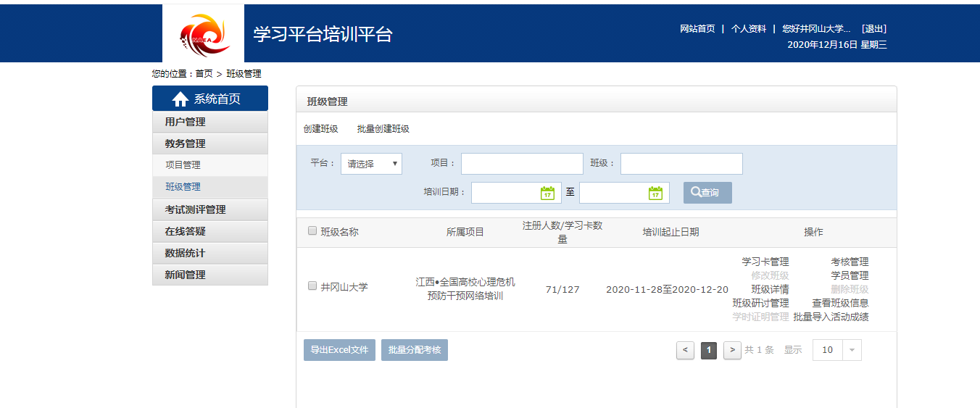This screenshot has height=408, width=980.
Task: Expand the display count dropdown arrow
Action: (x=852, y=350)
